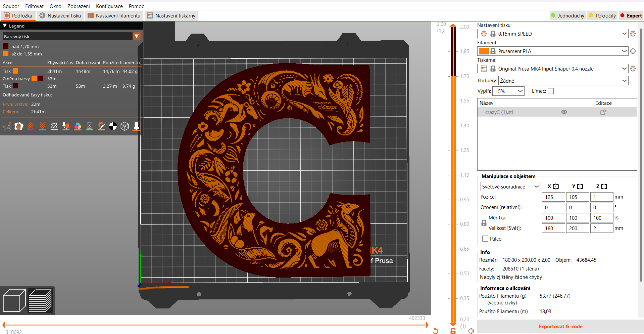Viewport: 644px width, 334px height.
Task: Toggle the pause prints hourglass icon
Action: tap(89, 126)
